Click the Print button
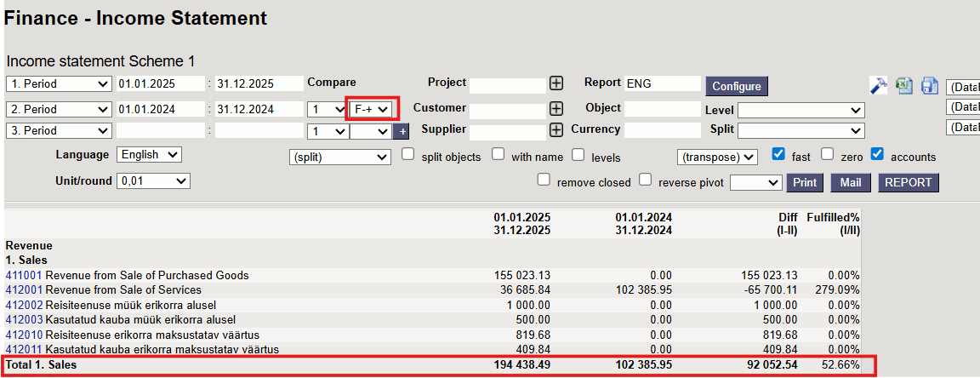 pyautogui.click(x=805, y=182)
